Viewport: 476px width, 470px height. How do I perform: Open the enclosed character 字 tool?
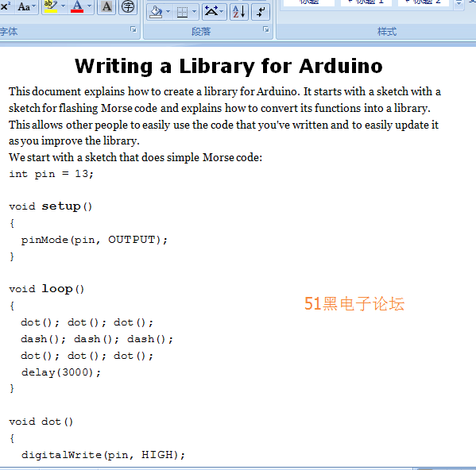click(127, 6)
